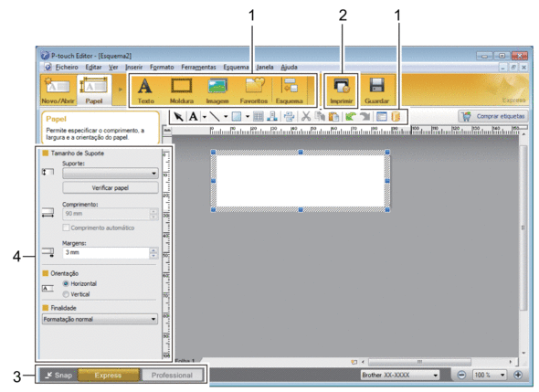Click the Novo/Abrir icon
The height and width of the screenshot is (392, 539).
point(58,86)
